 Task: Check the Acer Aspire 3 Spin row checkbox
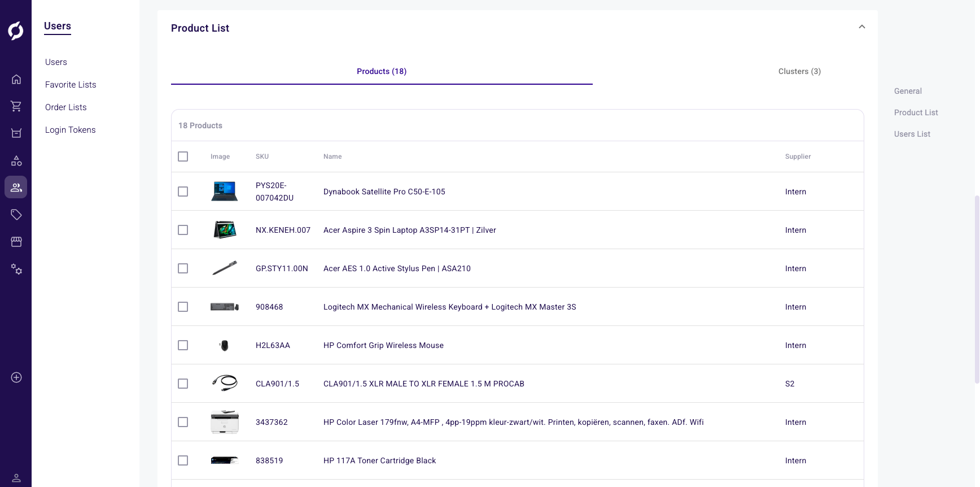[183, 230]
